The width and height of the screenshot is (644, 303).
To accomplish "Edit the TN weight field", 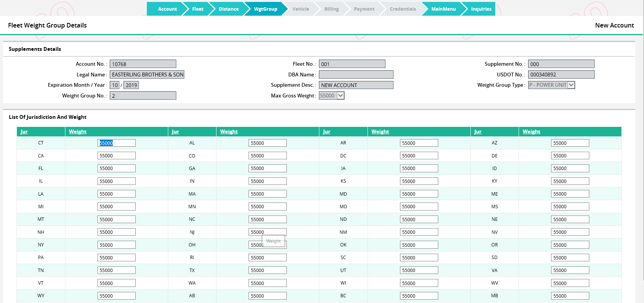I will (x=117, y=270).
